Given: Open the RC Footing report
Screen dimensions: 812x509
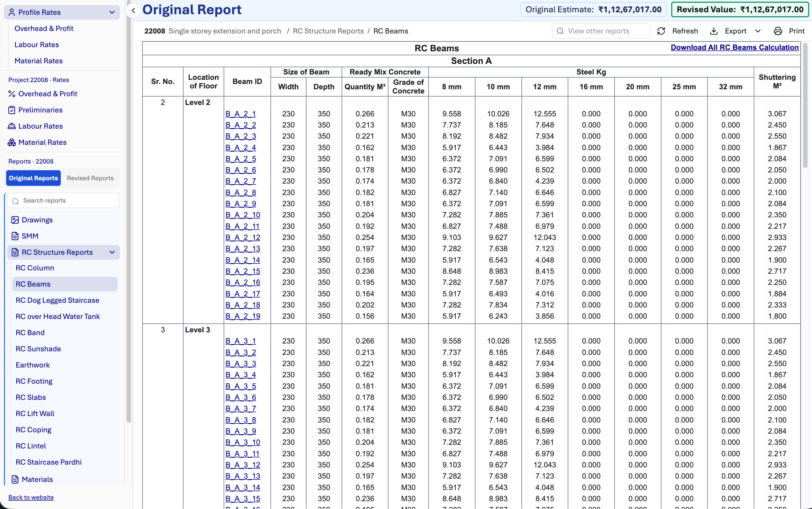Looking at the screenshot, I should click(x=34, y=381).
